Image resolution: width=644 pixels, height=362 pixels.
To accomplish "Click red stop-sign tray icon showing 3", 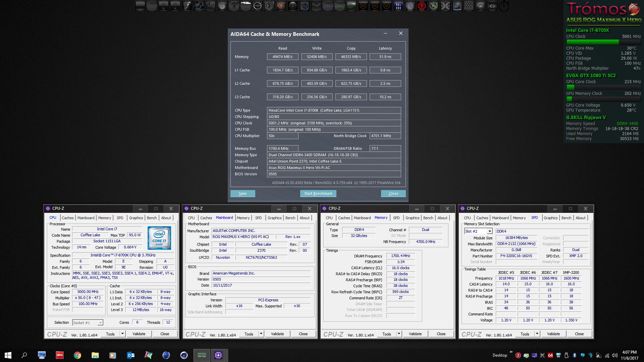I will [x=518, y=355].
